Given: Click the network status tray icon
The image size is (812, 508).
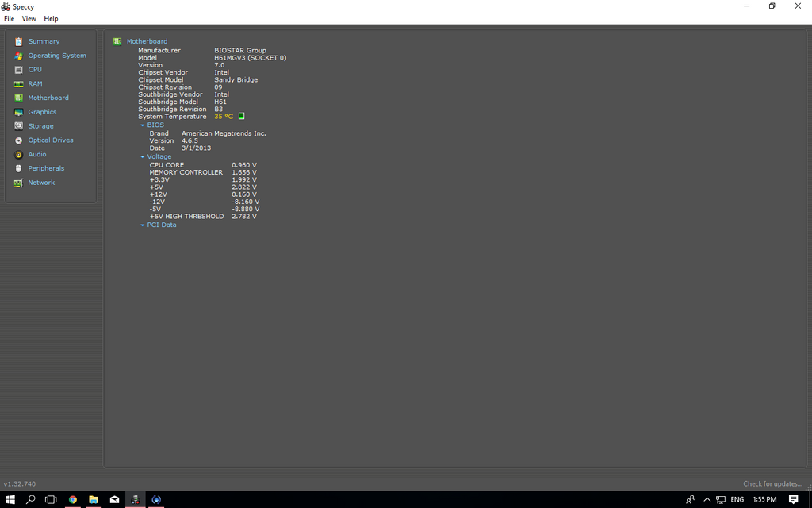Looking at the screenshot, I should [721, 500].
